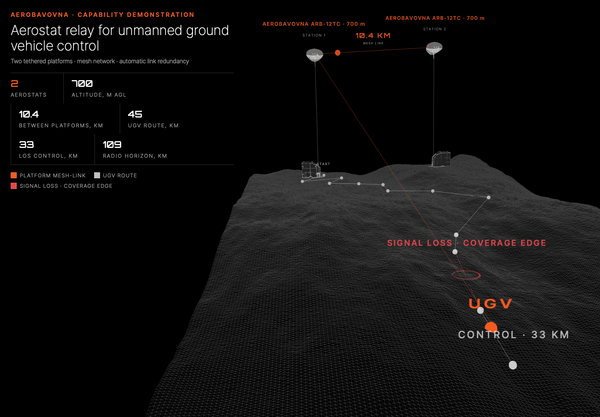Click the '10.4 KM' mesh link label

[373, 36]
